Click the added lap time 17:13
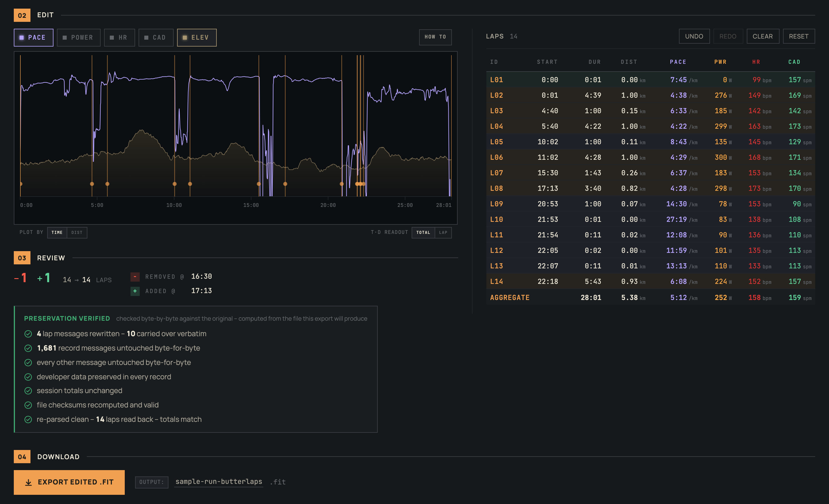829x504 pixels. click(202, 291)
